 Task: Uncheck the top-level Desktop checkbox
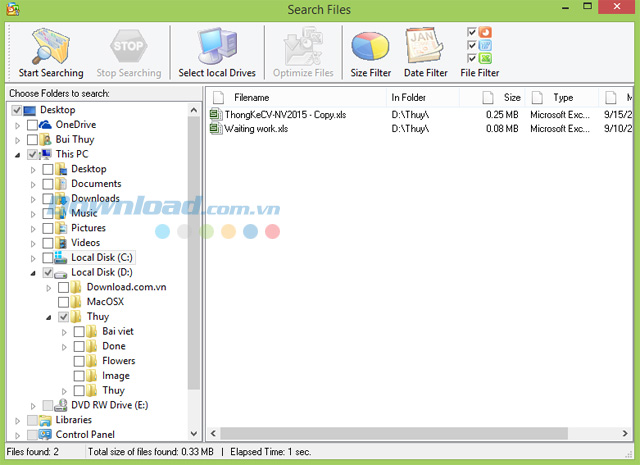(x=17, y=110)
